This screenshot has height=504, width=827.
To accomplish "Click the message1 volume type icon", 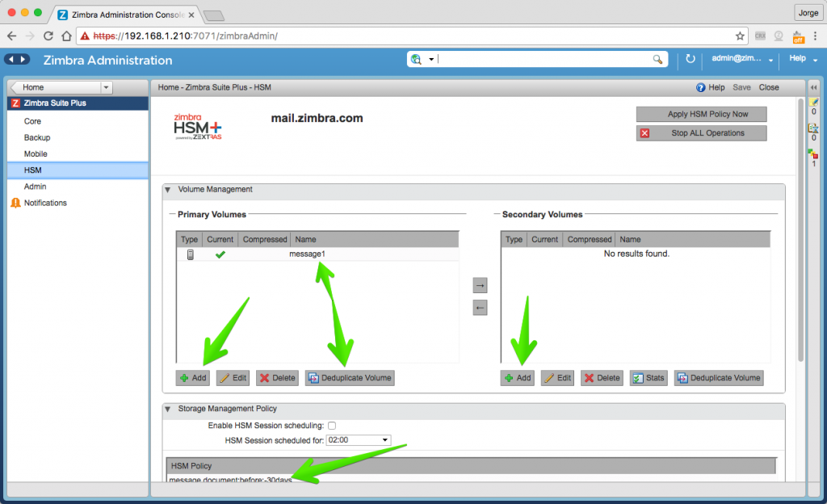I will coord(191,254).
